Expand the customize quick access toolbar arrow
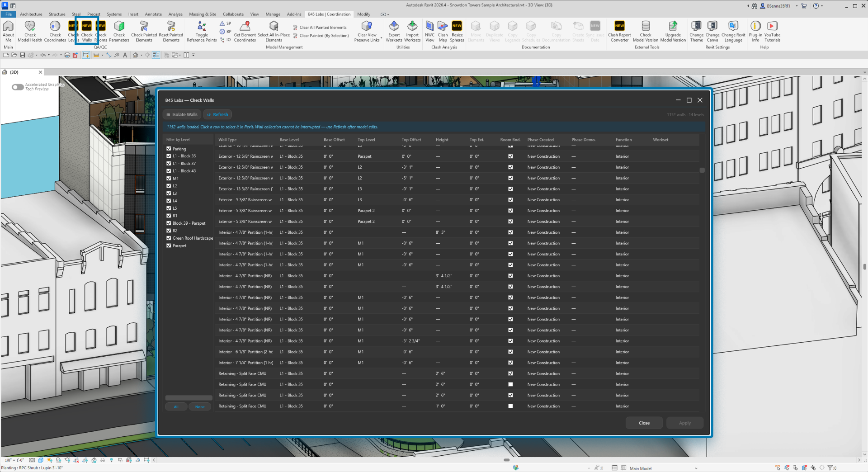This screenshot has height=472, width=868. click(x=193, y=55)
